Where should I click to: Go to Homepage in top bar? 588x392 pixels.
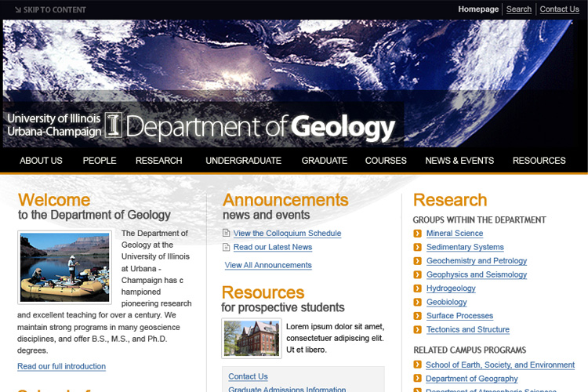478,9
